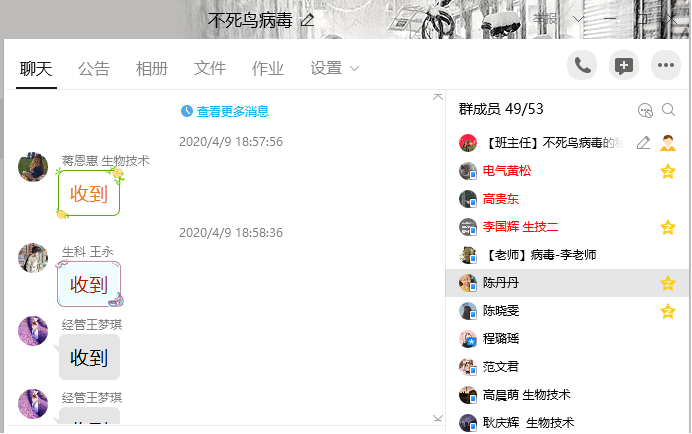Open the three-dots more options button
This screenshot has width=692, height=434.
click(666, 66)
